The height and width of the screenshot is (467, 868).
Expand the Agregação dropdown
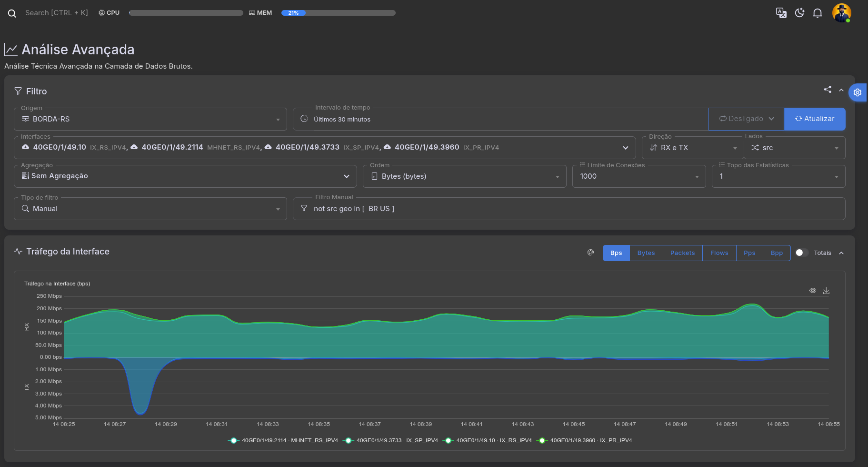[185, 176]
